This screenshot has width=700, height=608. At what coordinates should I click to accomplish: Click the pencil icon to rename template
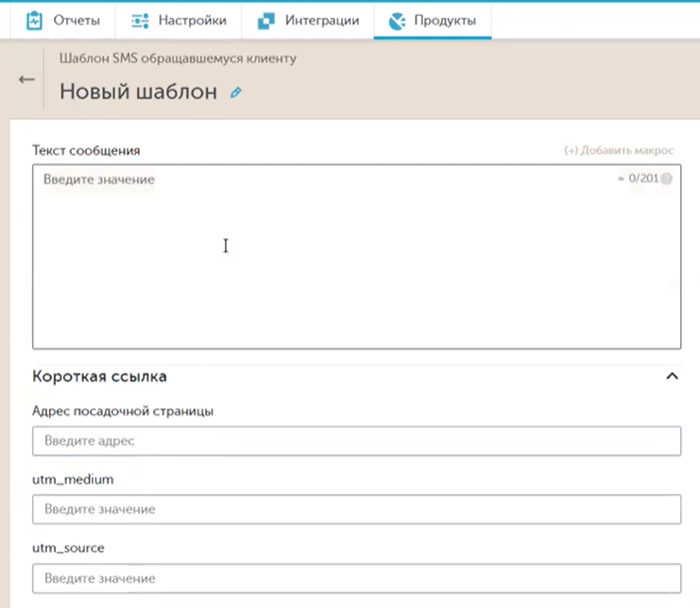(236, 93)
